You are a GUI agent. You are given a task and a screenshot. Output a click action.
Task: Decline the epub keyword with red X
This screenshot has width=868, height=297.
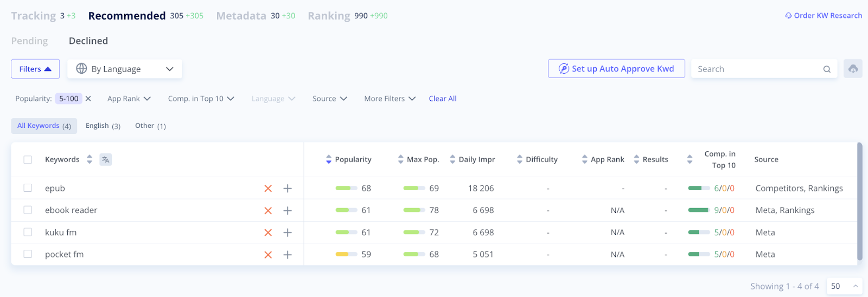(268, 189)
